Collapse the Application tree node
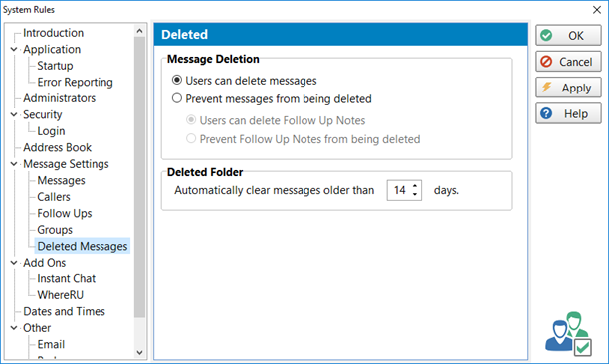The width and height of the screenshot is (609, 364). (x=14, y=50)
